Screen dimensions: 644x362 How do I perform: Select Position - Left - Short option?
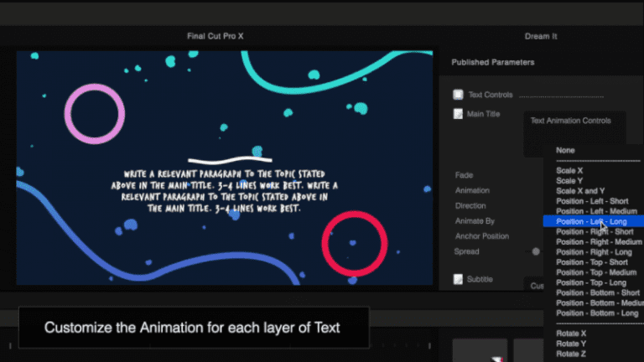point(592,201)
